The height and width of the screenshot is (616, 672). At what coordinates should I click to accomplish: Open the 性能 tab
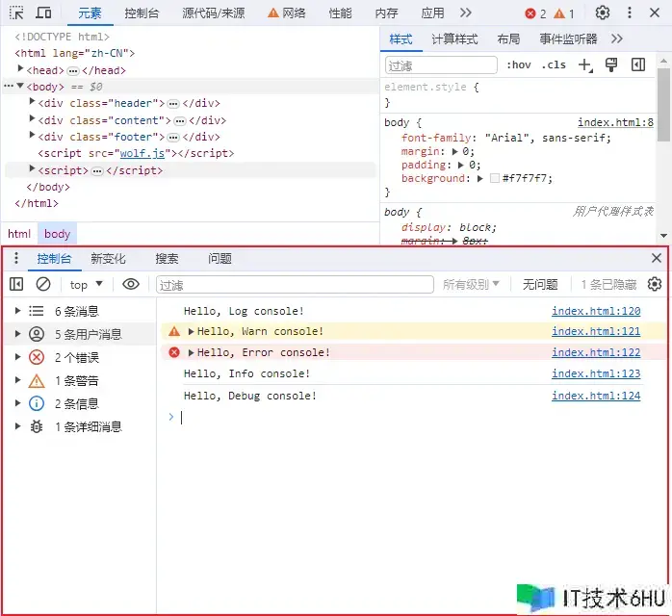tap(340, 13)
